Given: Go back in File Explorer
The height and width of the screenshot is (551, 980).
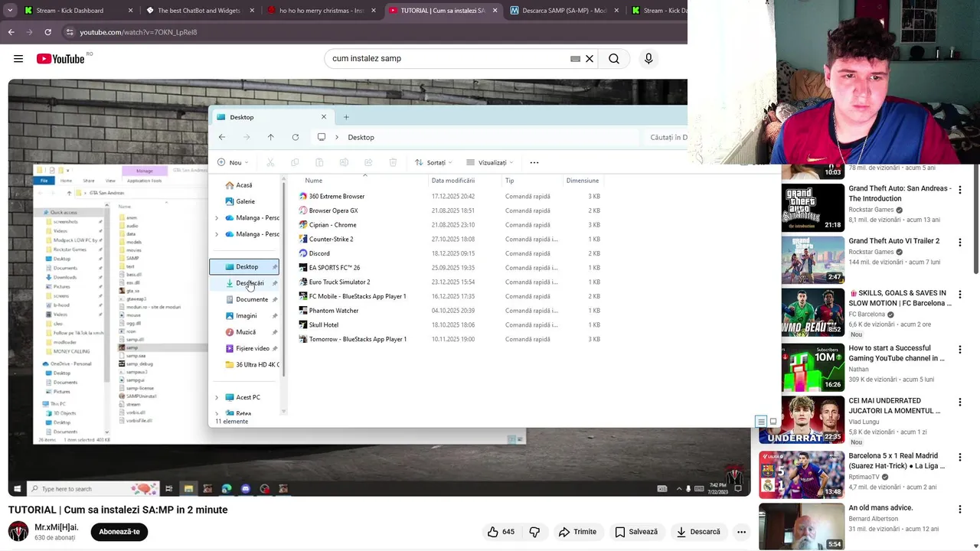Looking at the screenshot, I should coord(222,137).
